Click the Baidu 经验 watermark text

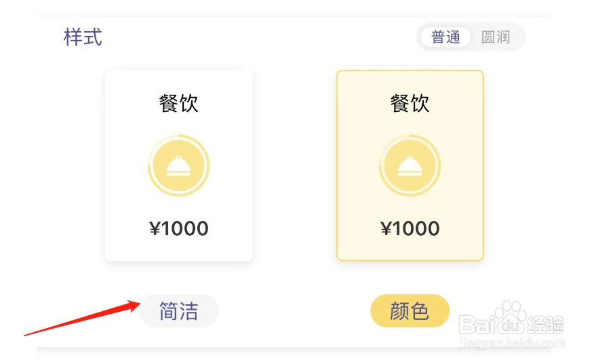tap(545, 325)
